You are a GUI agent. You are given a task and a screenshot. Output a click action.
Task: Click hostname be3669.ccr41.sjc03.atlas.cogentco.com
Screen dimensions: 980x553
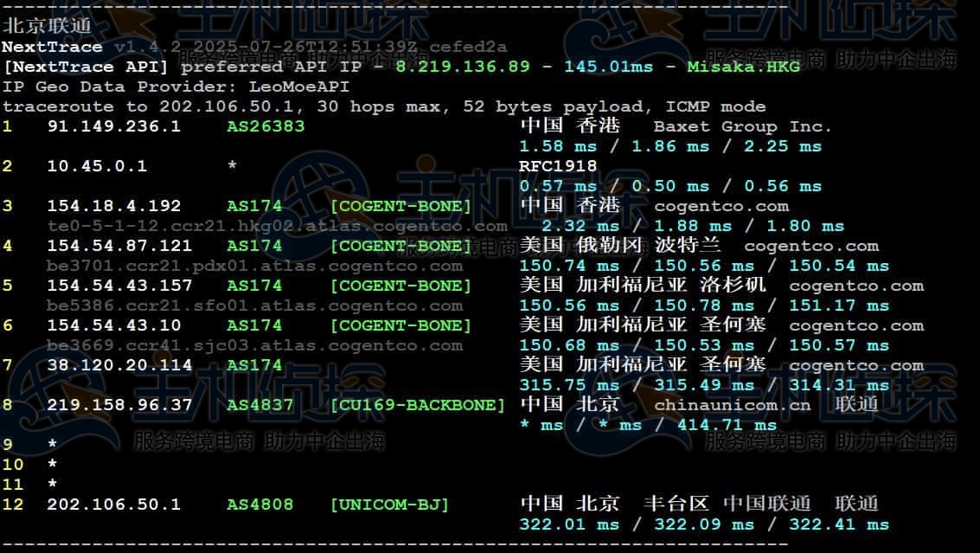tap(255, 345)
